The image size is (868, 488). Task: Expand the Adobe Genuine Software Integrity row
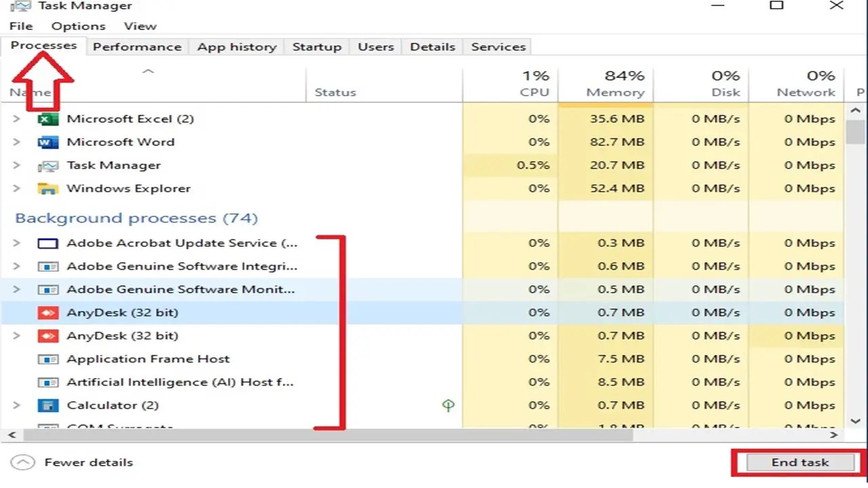17,266
